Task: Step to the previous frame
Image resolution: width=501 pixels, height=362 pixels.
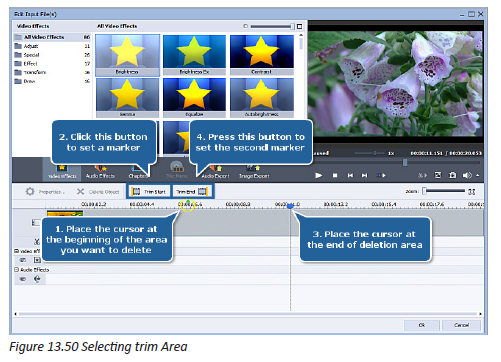Action: click(x=350, y=175)
